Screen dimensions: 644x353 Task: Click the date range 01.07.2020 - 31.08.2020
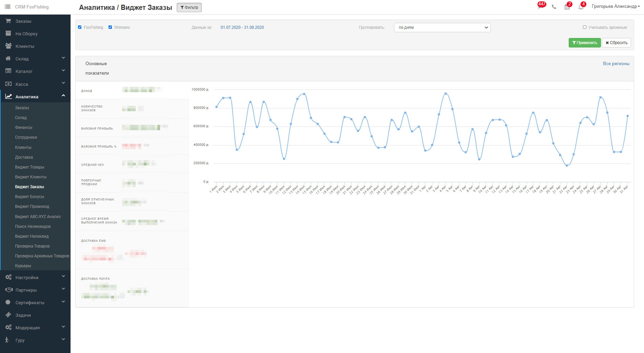242,27
